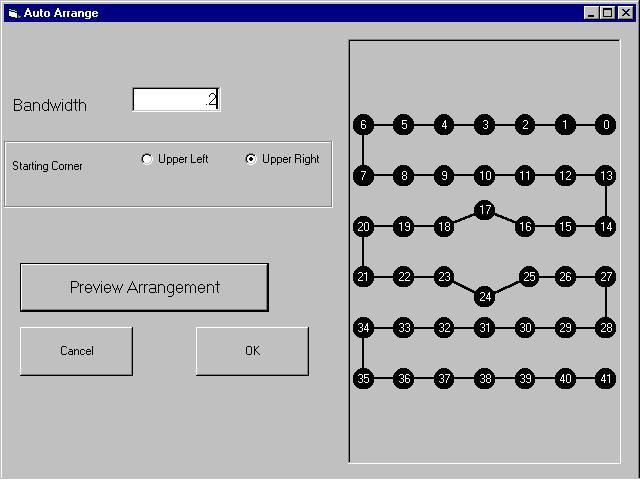Click node 0 in the preview

pyautogui.click(x=606, y=124)
